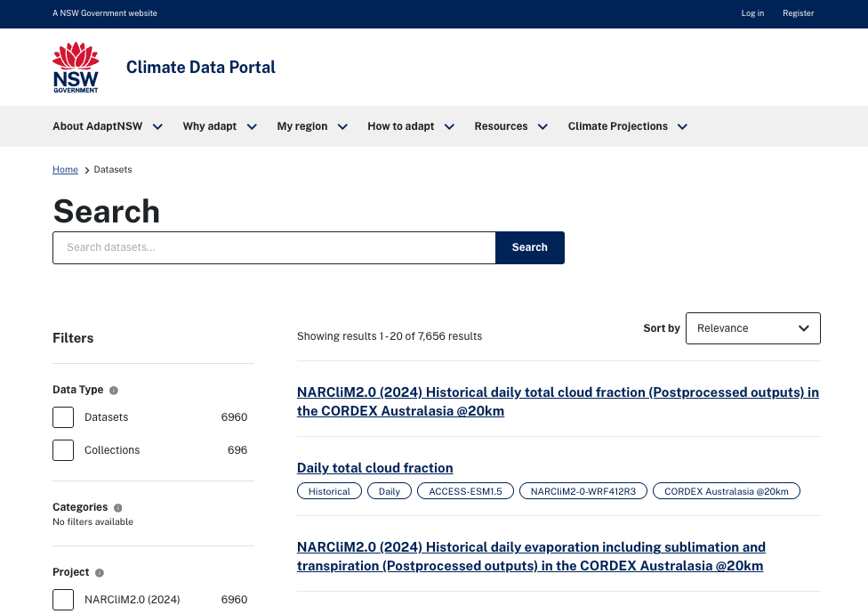The image size is (868, 614).
Task: Open the About AdaptNSW menu
Action: pyautogui.click(x=98, y=126)
